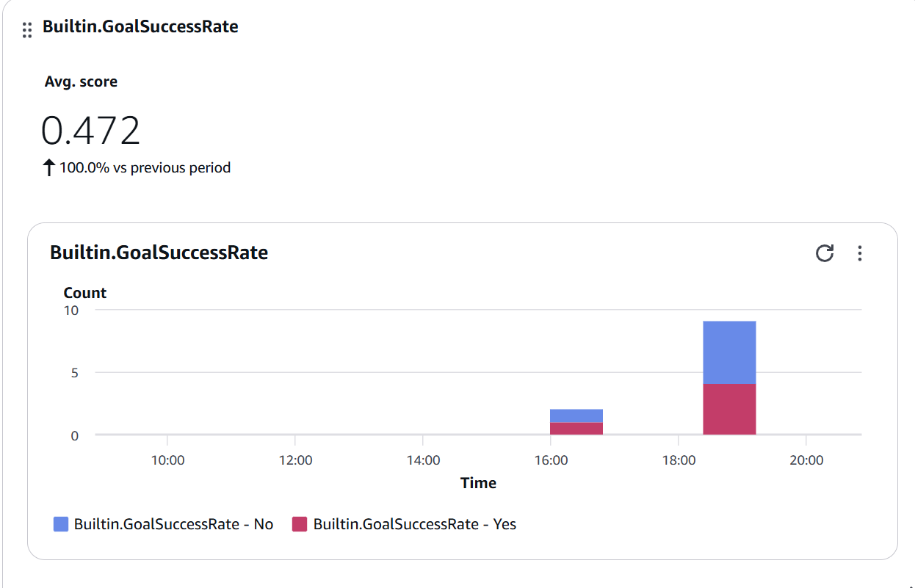Click the inner chart title heading
Screen dimensions: 915x588
[159, 253]
